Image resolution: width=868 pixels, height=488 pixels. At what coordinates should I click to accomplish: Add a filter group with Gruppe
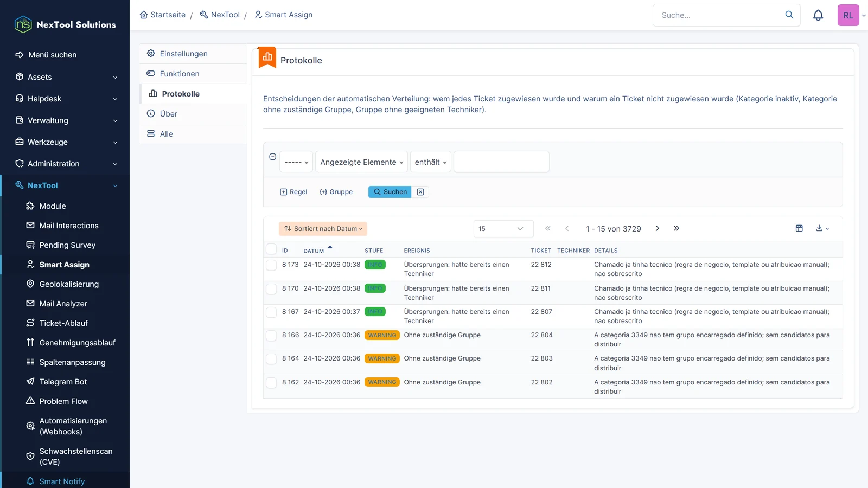tap(336, 192)
